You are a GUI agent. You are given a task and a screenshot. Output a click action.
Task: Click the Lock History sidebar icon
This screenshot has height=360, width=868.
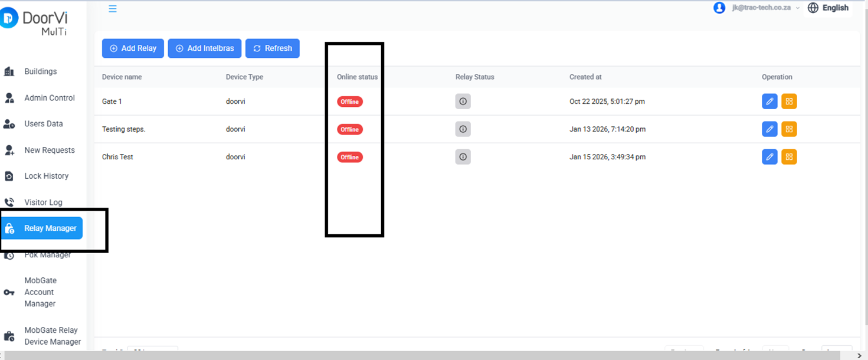(9, 176)
